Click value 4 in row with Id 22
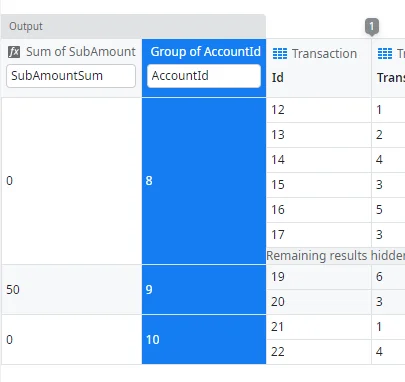Screen dimensions: 405x382 [388, 352]
